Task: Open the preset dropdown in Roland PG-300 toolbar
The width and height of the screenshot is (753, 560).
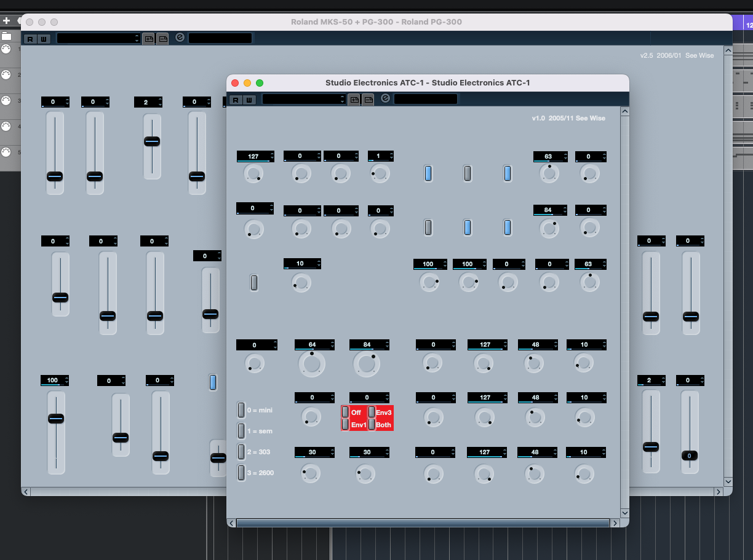Action: point(99,38)
